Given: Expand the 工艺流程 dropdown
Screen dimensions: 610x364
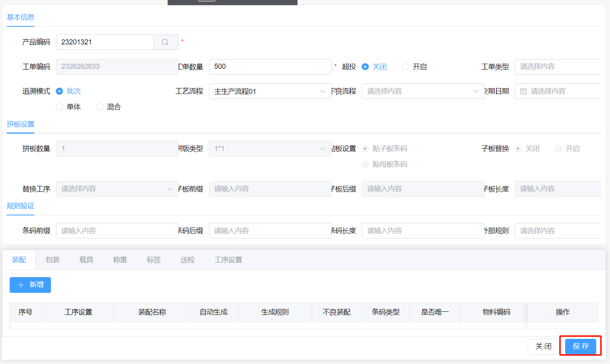Looking at the screenshot, I should click(270, 91).
